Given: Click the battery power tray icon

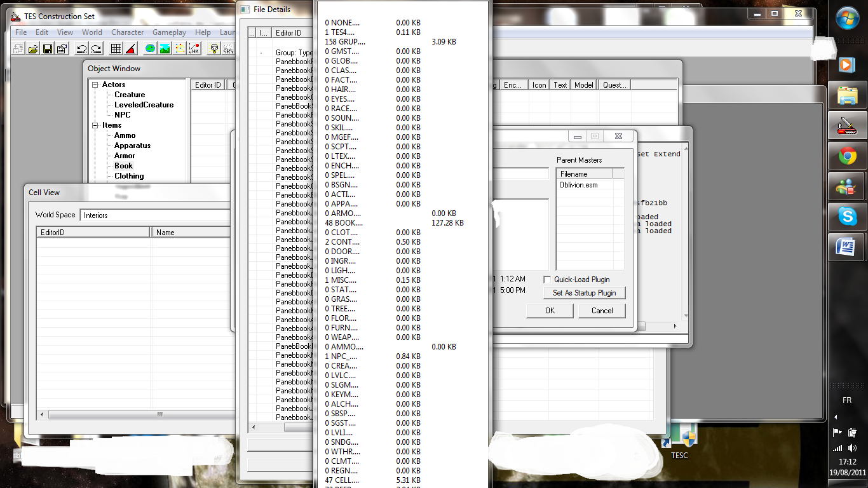Looking at the screenshot, I should pyautogui.click(x=852, y=432).
